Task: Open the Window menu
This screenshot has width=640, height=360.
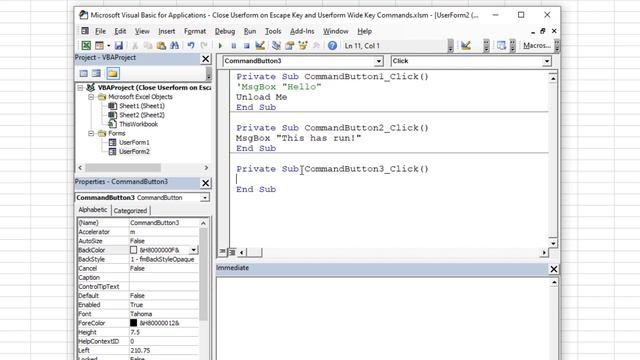Action: [336, 31]
